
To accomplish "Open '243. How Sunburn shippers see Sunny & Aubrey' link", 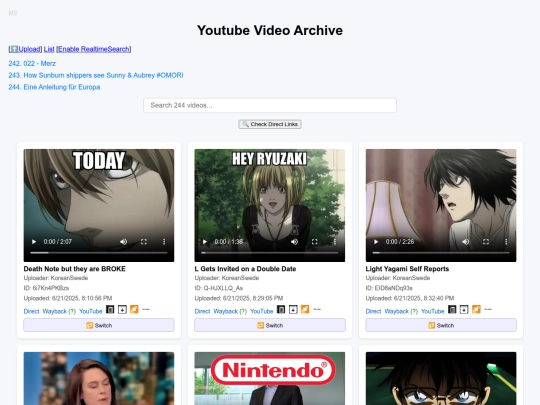I will [96, 75].
